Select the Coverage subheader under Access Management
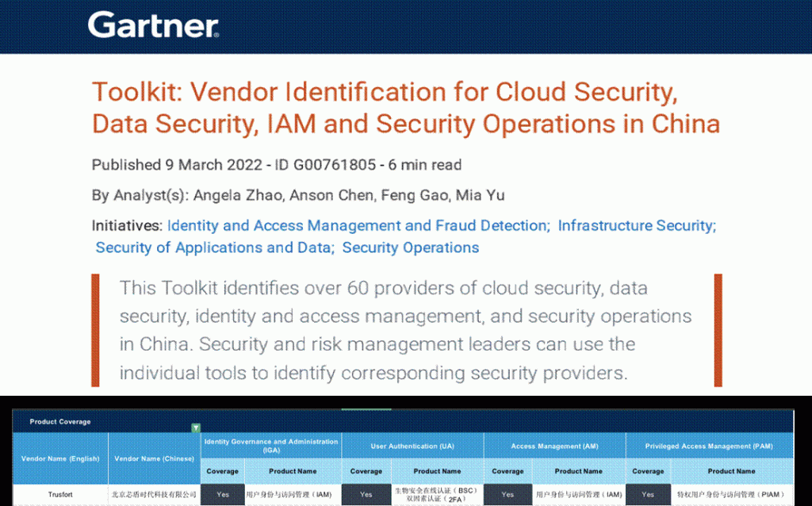812x506 pixels. [x=507, y=471]
